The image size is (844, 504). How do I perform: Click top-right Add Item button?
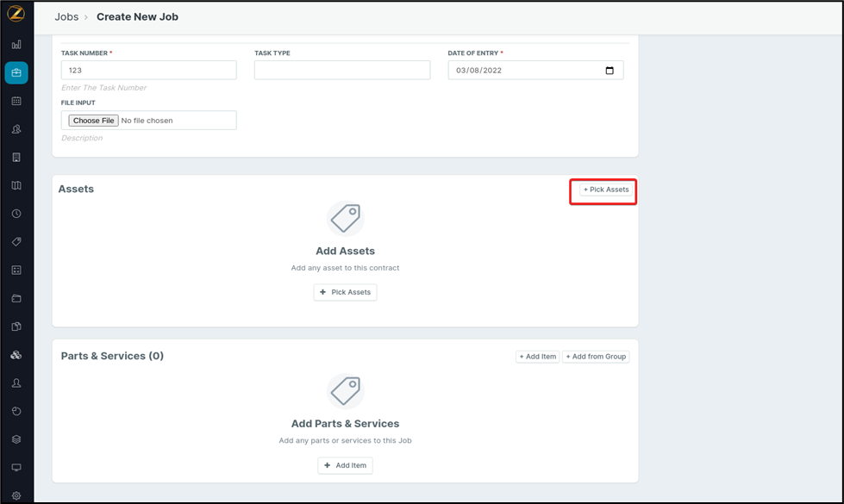click(x=537, y=357)
